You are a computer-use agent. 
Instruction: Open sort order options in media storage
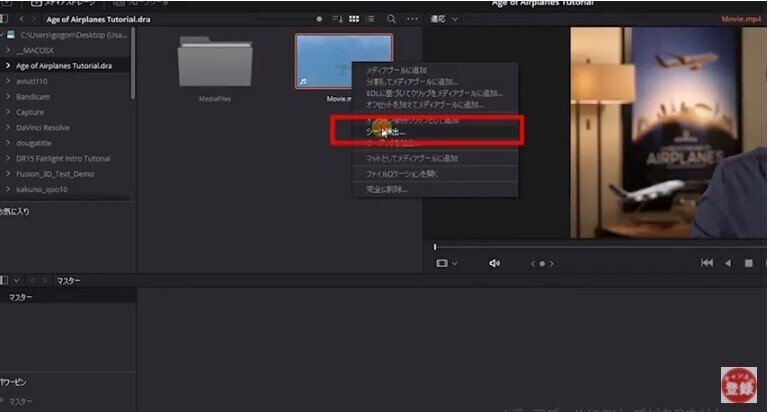[x=338, y=19]
